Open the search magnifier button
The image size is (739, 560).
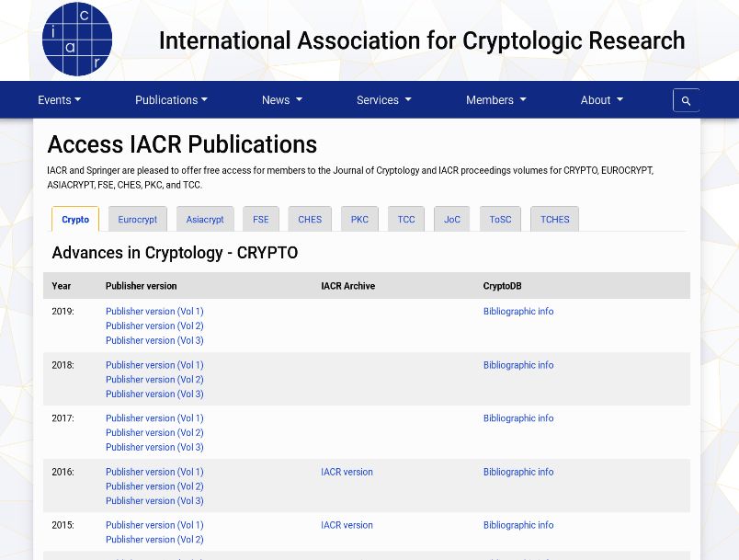pos(686,100)
